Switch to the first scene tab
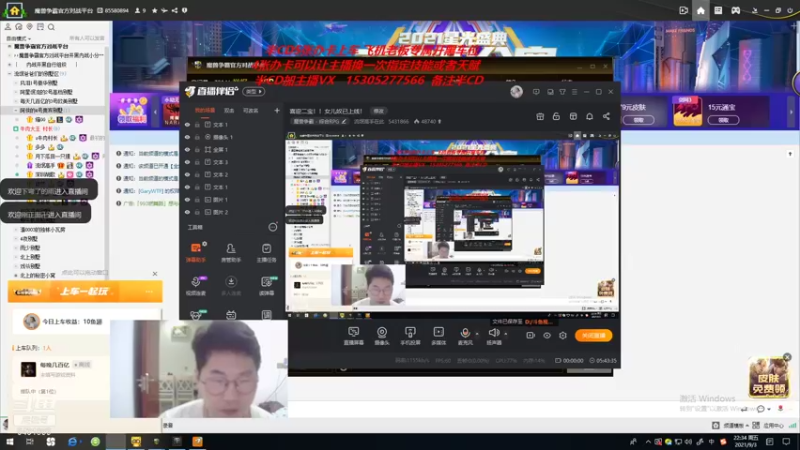Viewport: 800px width, 450px height. tap(205, 110)
